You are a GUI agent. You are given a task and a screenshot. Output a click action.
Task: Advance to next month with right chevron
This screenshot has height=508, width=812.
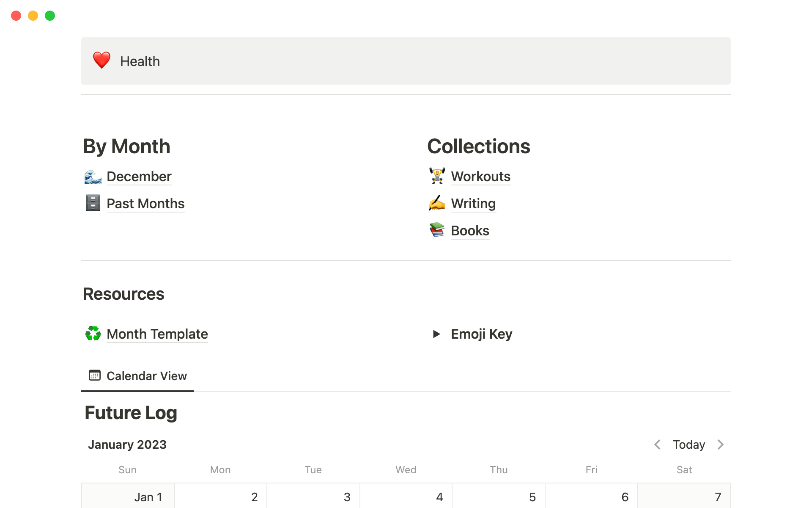click(721, 444)
